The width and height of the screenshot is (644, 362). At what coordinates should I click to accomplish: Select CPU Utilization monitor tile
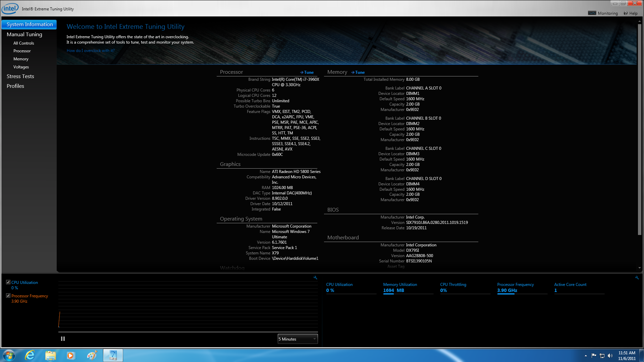(x=351, y=288)
